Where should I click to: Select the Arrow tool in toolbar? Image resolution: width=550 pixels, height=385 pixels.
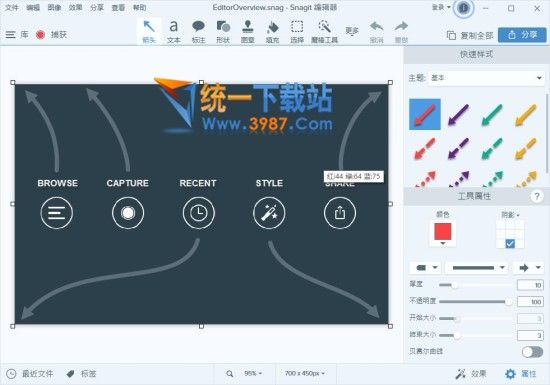pos(149,31)
